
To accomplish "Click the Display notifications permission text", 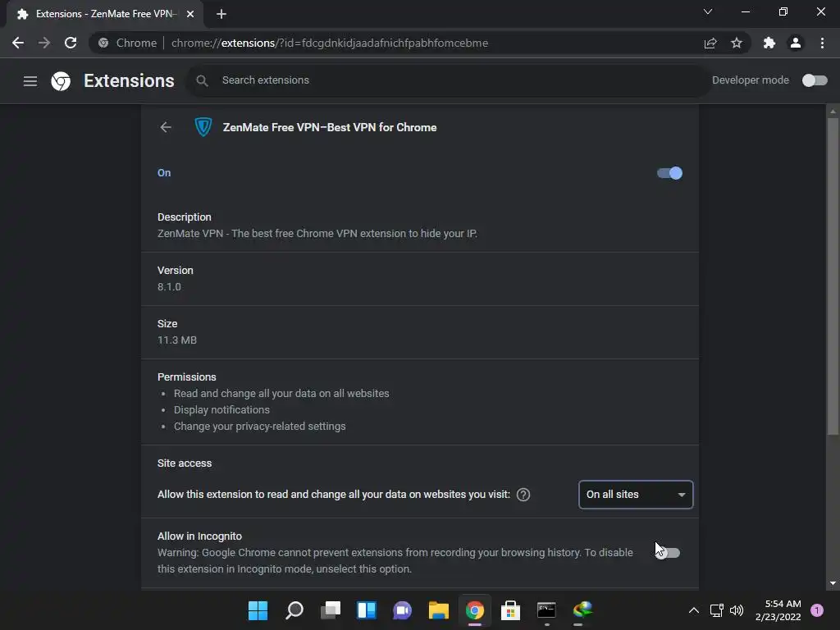I will click(221, 410).
